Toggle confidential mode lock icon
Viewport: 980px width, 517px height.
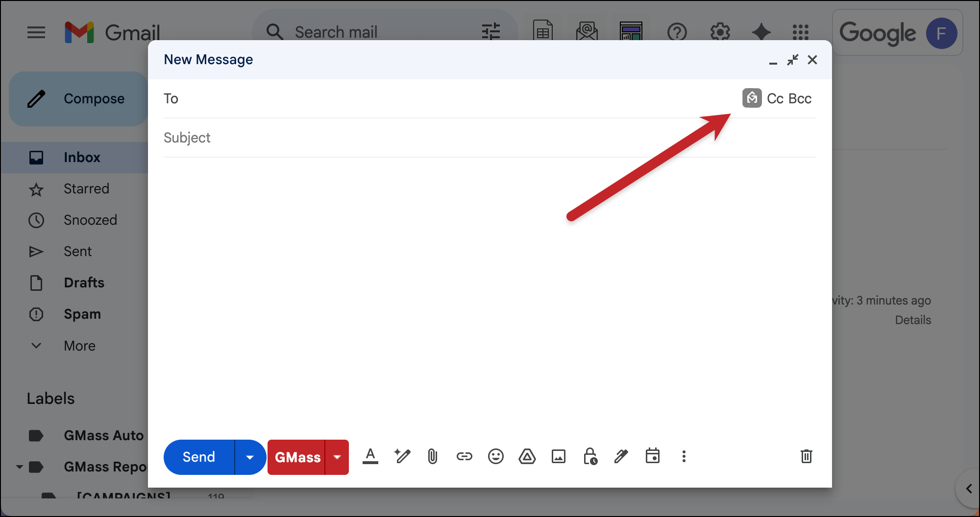(x=590, y=457)
